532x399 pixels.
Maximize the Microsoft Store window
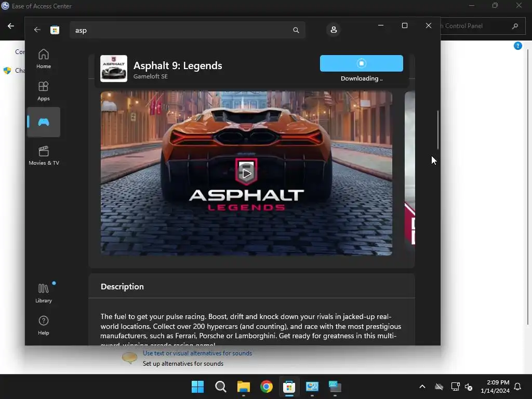click(404, 25)
